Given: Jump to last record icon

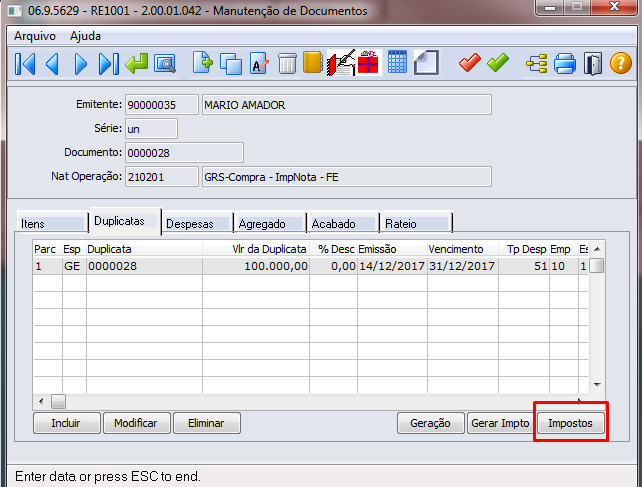Looking at the screenshot, I should (109, 64).
